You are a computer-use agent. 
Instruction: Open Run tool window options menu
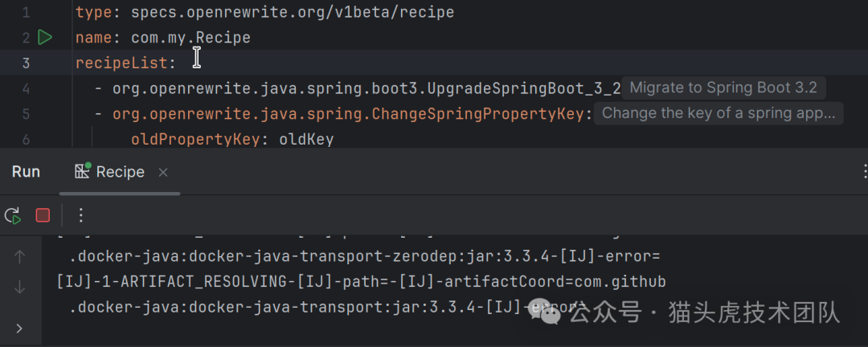[863, 172]
